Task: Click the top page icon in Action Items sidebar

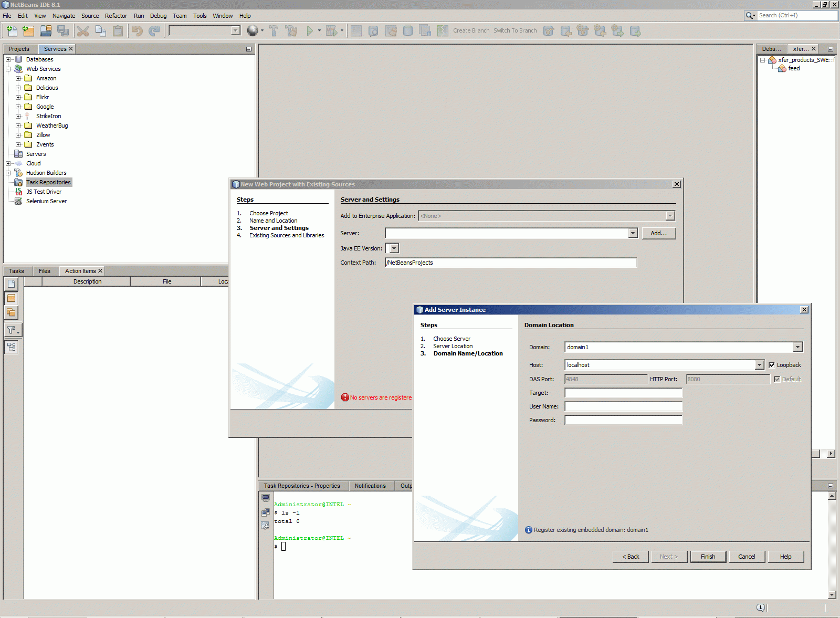Action: click(12, 284)
